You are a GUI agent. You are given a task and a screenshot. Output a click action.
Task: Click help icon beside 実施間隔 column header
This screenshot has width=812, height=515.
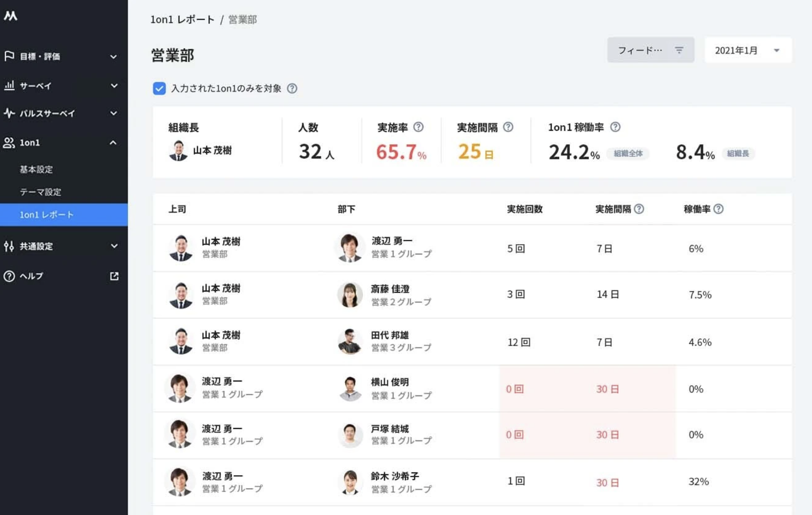639,209
